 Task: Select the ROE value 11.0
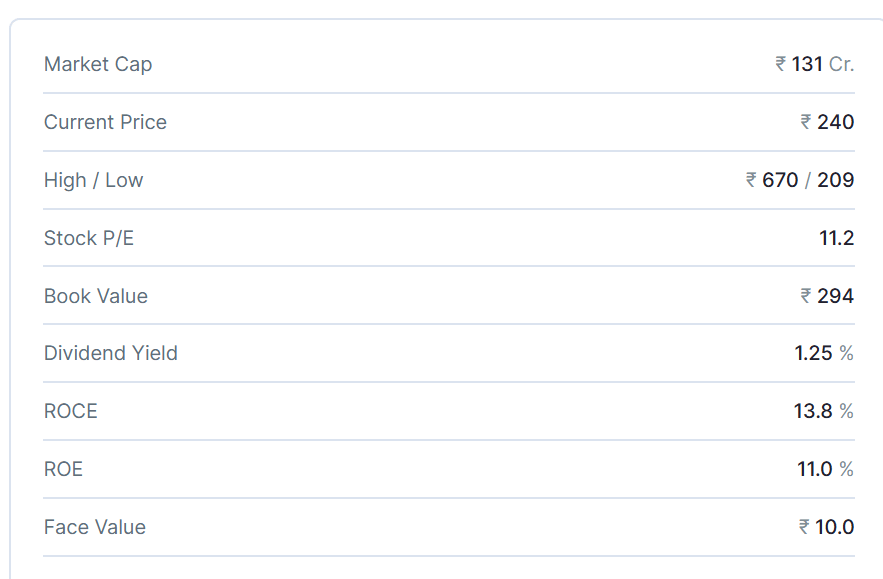(814, 469)
